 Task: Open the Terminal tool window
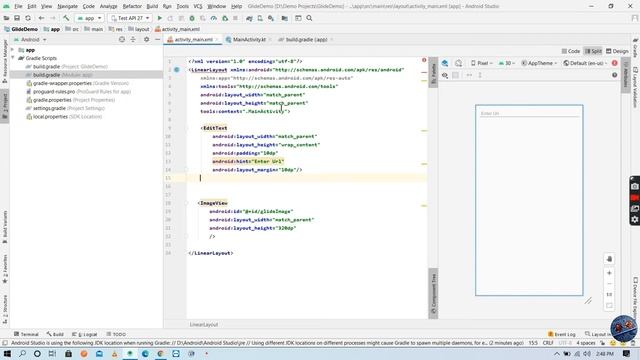(x=26, y=334)
